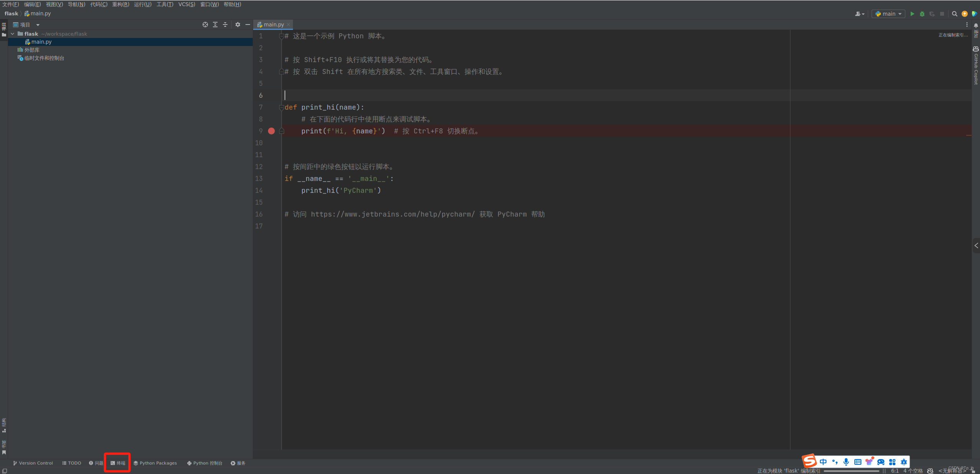Click the orange update arrow icon

pos(965,14)
